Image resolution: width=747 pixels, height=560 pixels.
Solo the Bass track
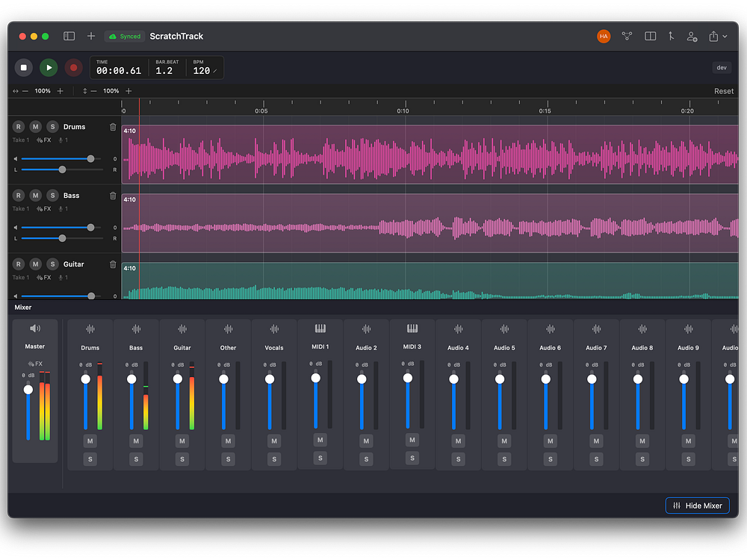[x=52, y=196]
